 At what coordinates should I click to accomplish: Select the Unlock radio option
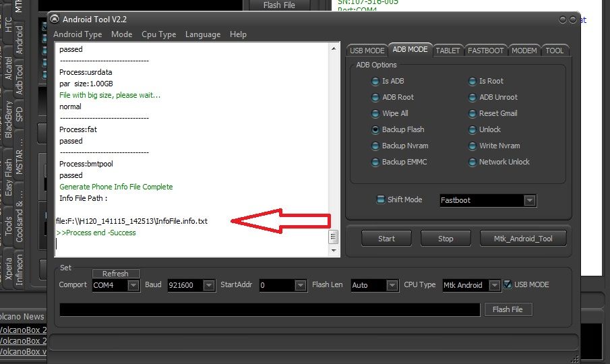coord(472,130)
